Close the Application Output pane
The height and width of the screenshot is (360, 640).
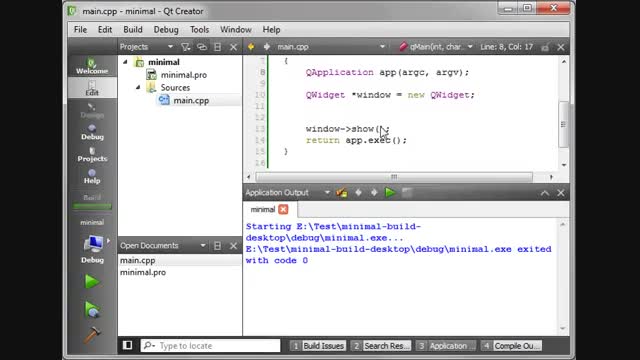click(561, 193)
